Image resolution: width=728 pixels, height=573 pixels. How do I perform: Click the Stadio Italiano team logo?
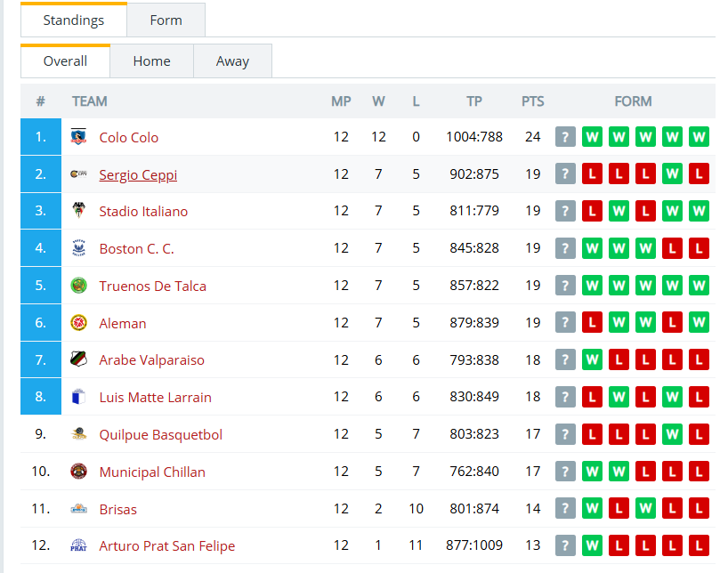point(78,210)
